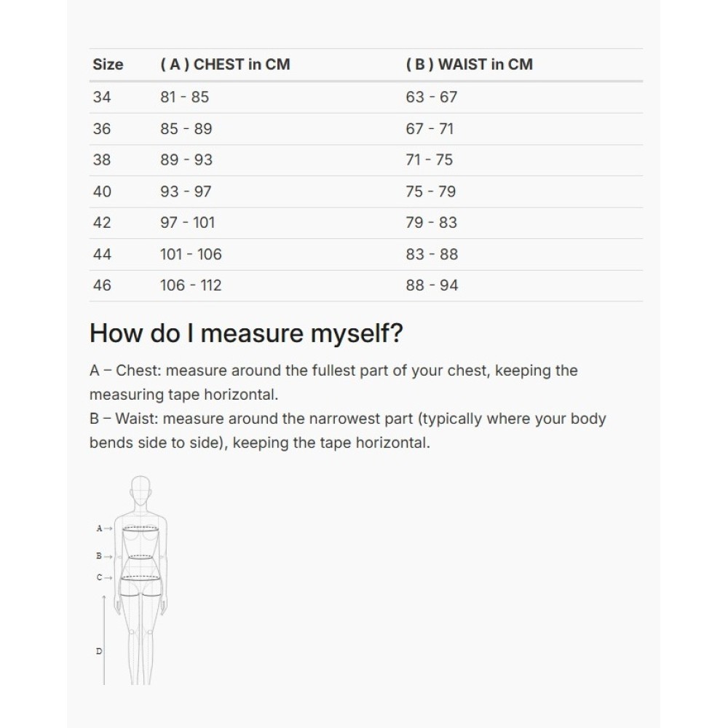This screenshot has height=728, width=728.
Task: Click the (A) CHEST in CM header
Action: click(x=225, y=65)
